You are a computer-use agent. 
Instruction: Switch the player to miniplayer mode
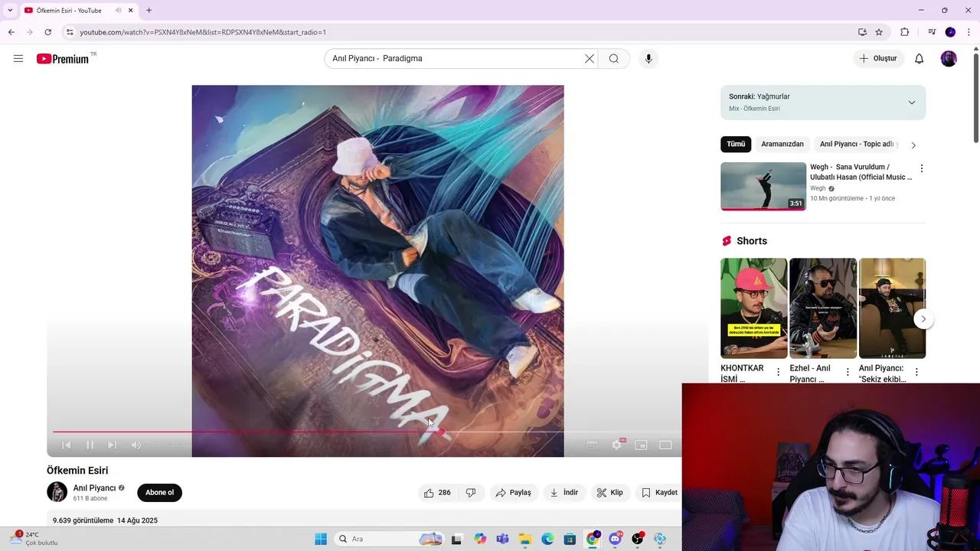point(642,445)
